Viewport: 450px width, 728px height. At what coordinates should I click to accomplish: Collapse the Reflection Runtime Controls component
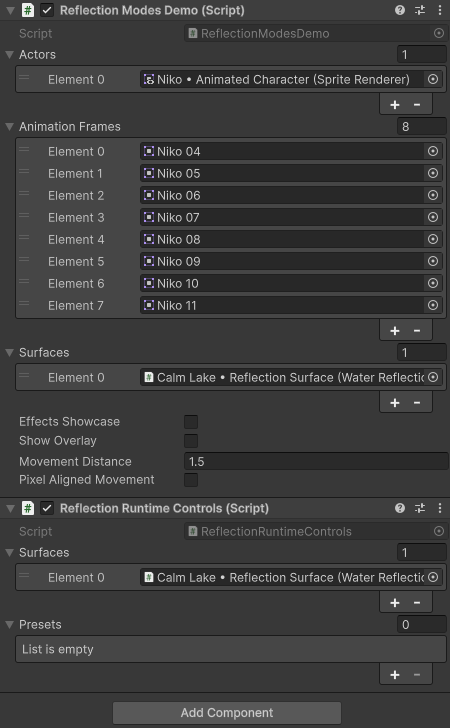(10, 508)
